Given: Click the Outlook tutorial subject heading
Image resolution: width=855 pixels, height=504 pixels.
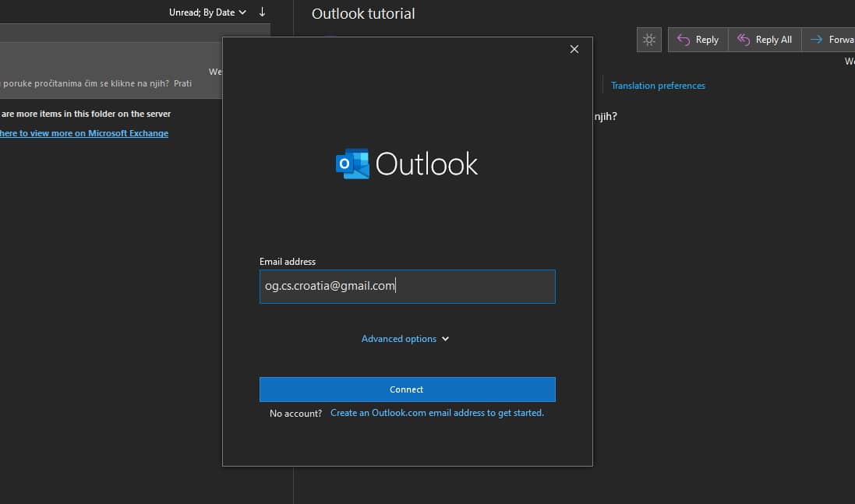Looking at the screenshot, I should click(363, 13).
